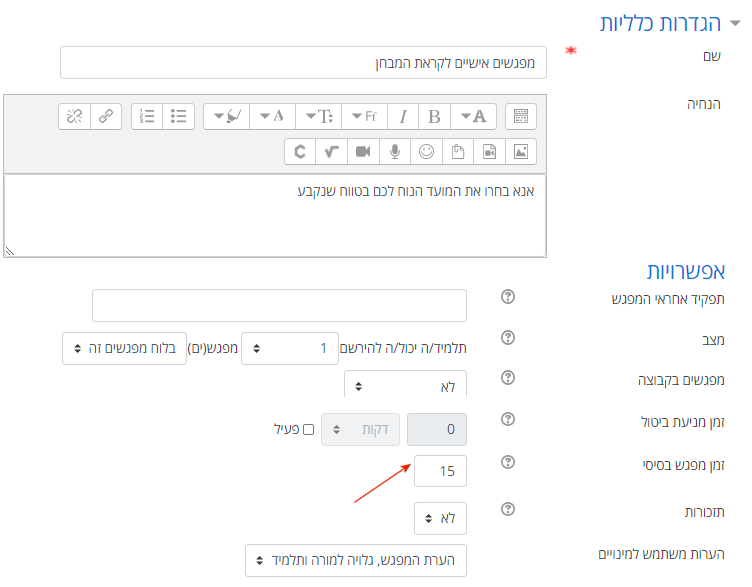The image size is (752, 587).
Task: Open the font family Ff menu
Action: pyautogui.click(x=364, y=117)
